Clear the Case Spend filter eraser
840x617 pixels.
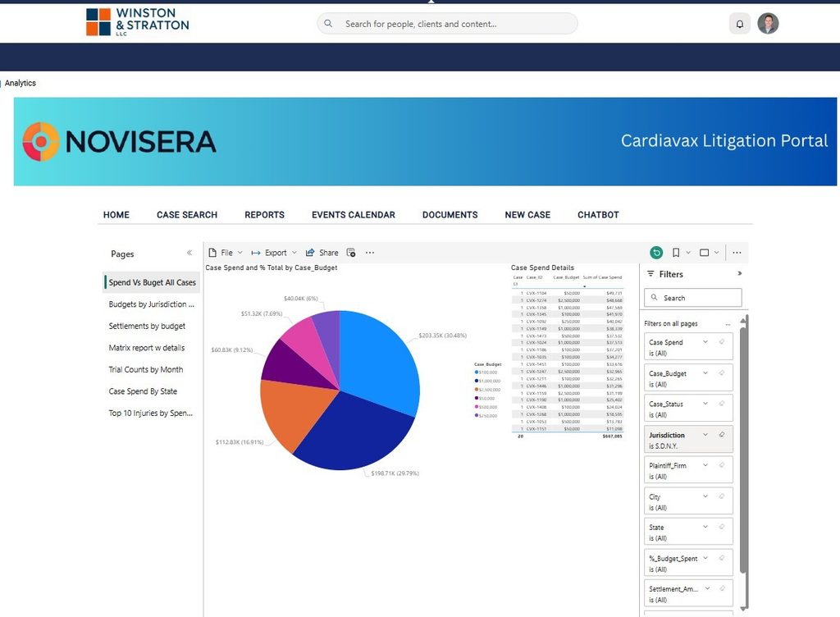(x=722, y=341)
